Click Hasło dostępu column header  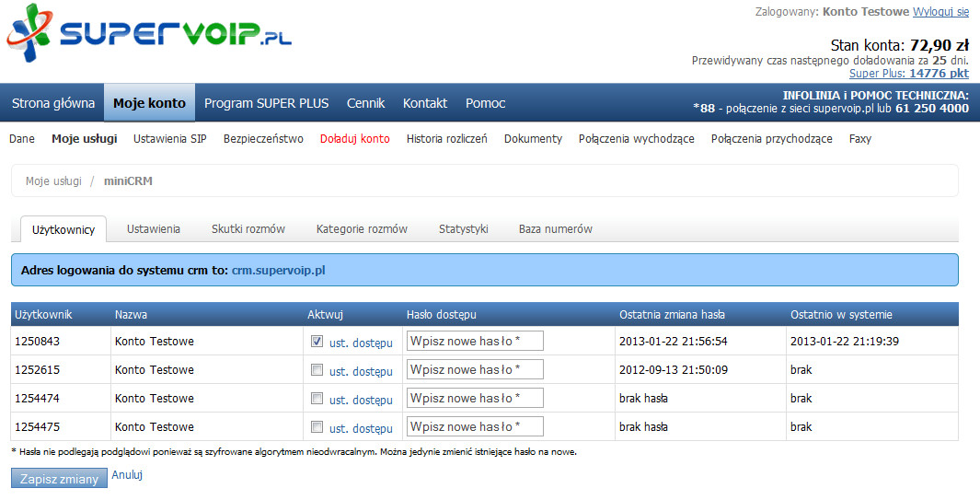tap(442, 315)
